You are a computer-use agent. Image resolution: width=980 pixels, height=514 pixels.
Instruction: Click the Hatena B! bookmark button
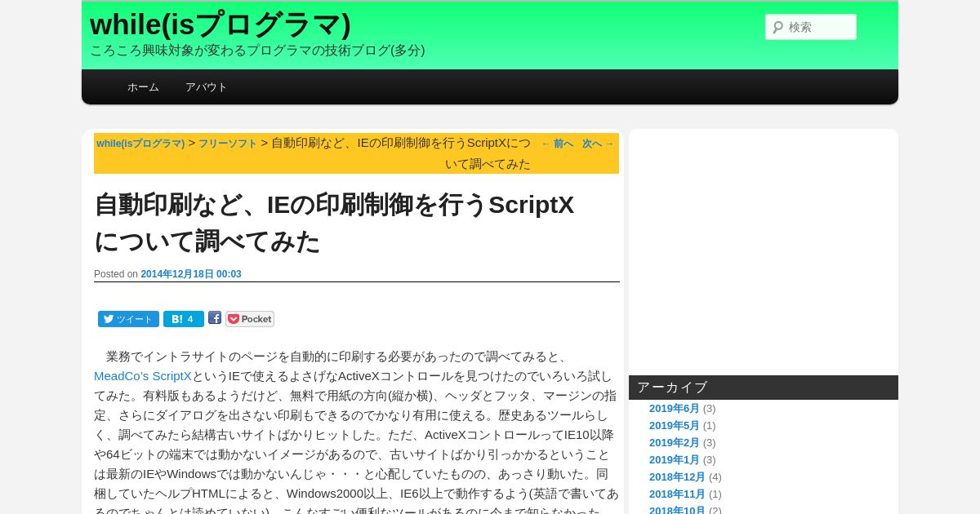coord(184,319)
